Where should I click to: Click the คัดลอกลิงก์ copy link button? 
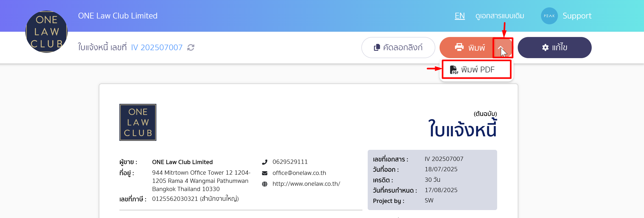pyautogui.click(x=398, y=48)
